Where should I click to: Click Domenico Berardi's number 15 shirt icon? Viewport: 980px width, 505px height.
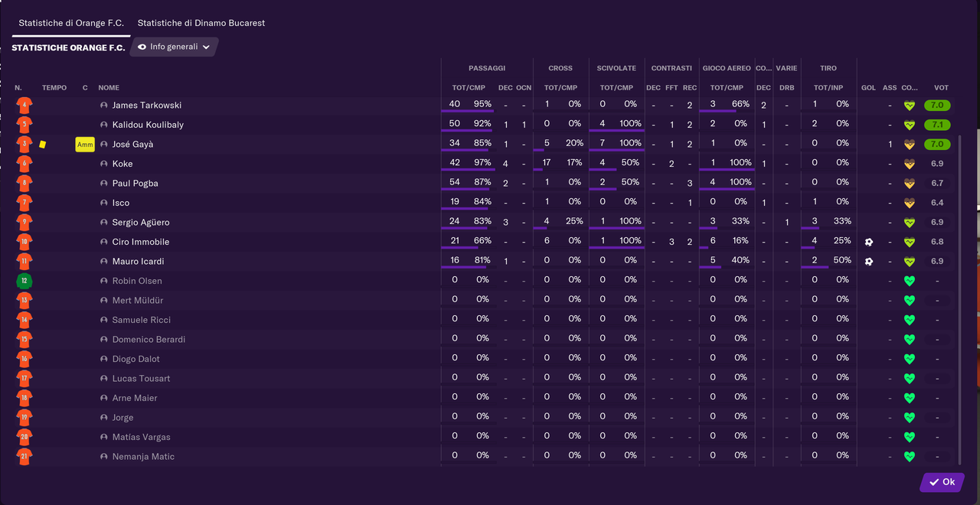coord(24,340)
